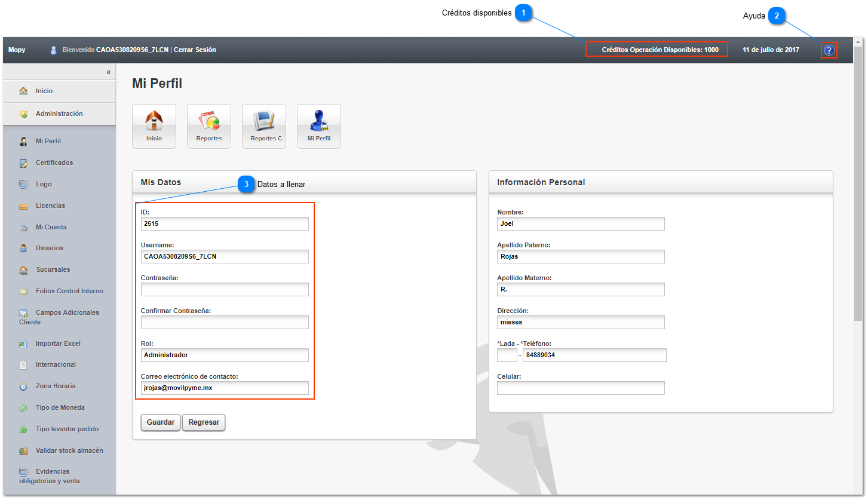Screen dimensions: 868x500
Task: Click the Apellido Paterno field
Action: click(x=581, y=257)
